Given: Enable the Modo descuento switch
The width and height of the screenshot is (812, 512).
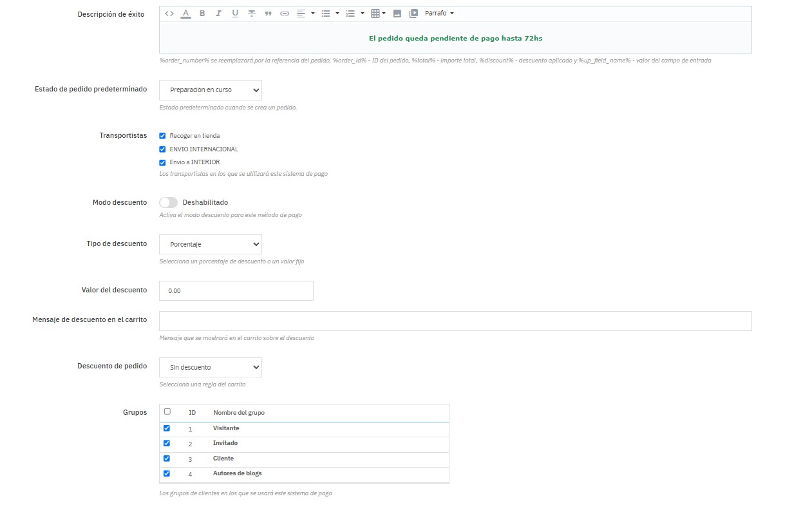Looking at the screenshot, I should tap(169, 202).
